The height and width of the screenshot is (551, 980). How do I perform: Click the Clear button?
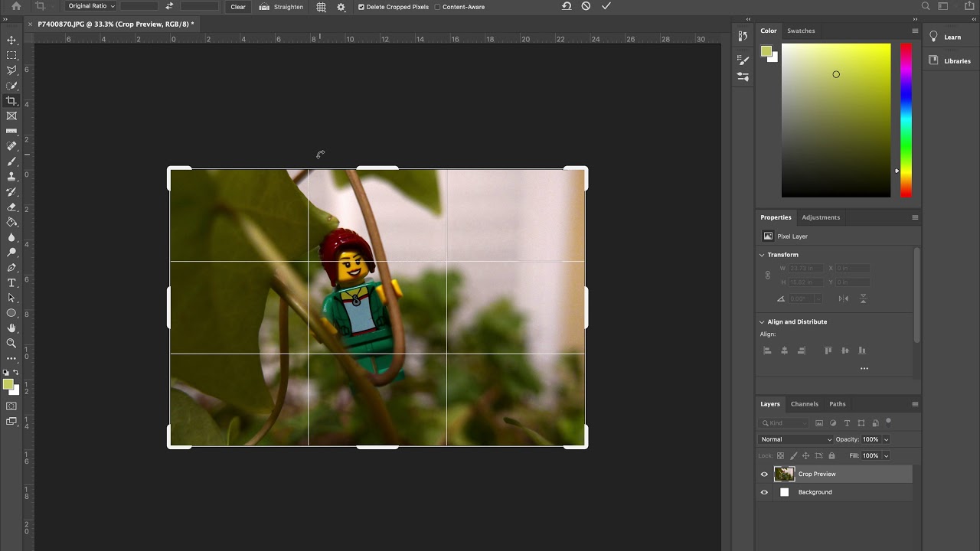(x=238, y=7)
